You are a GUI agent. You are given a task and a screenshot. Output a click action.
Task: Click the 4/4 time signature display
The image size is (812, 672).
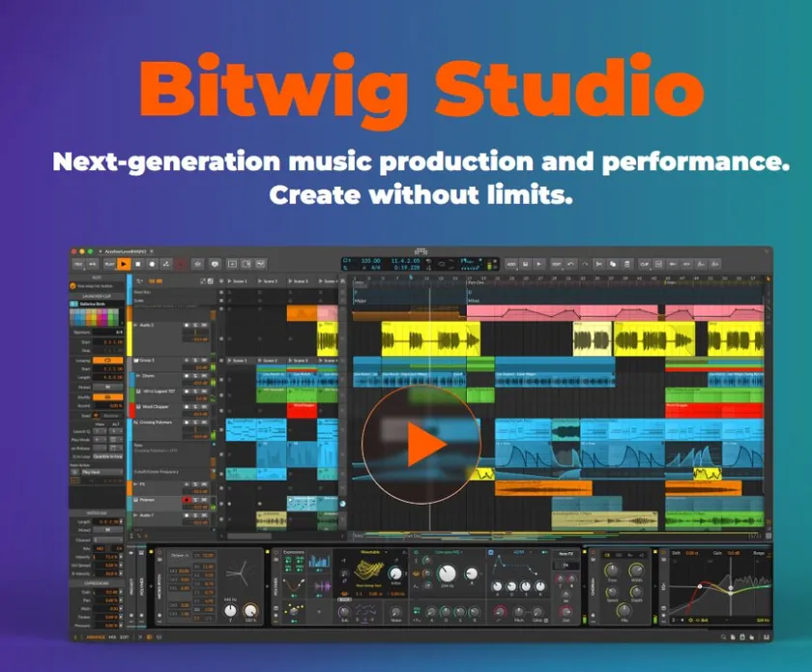coord(376,268)
